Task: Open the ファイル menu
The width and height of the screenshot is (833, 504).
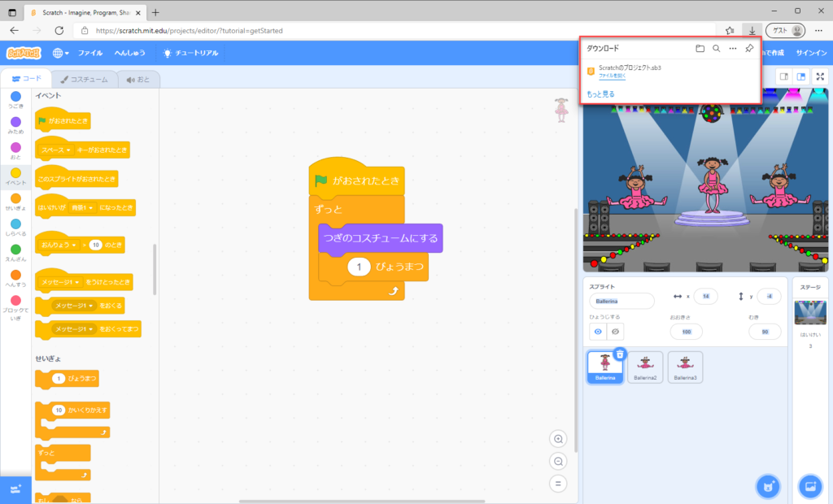Action: click(x=90, y=53)
